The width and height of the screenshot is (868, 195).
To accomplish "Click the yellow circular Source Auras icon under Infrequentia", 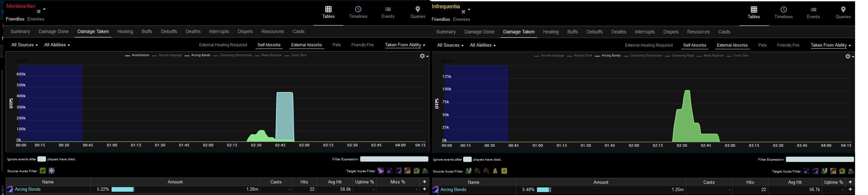I will 504,171.
